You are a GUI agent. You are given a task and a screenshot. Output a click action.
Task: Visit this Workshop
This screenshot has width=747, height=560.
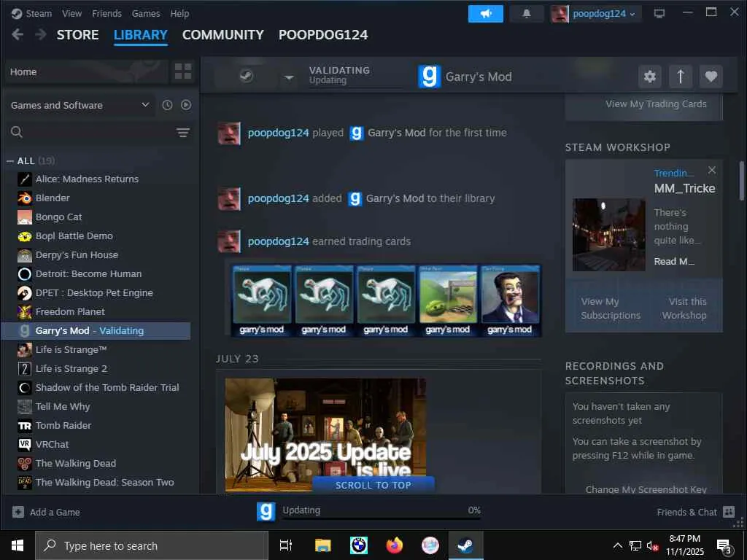(684, 308)
